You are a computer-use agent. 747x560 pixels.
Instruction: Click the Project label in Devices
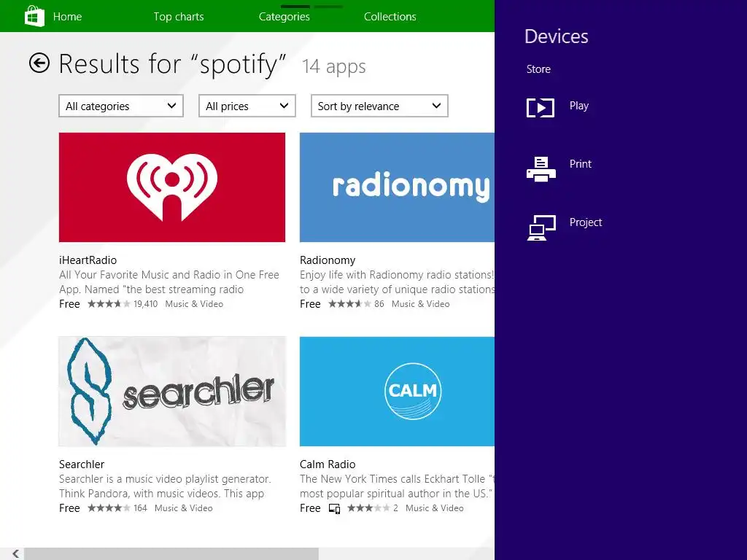tap(586, 222)
